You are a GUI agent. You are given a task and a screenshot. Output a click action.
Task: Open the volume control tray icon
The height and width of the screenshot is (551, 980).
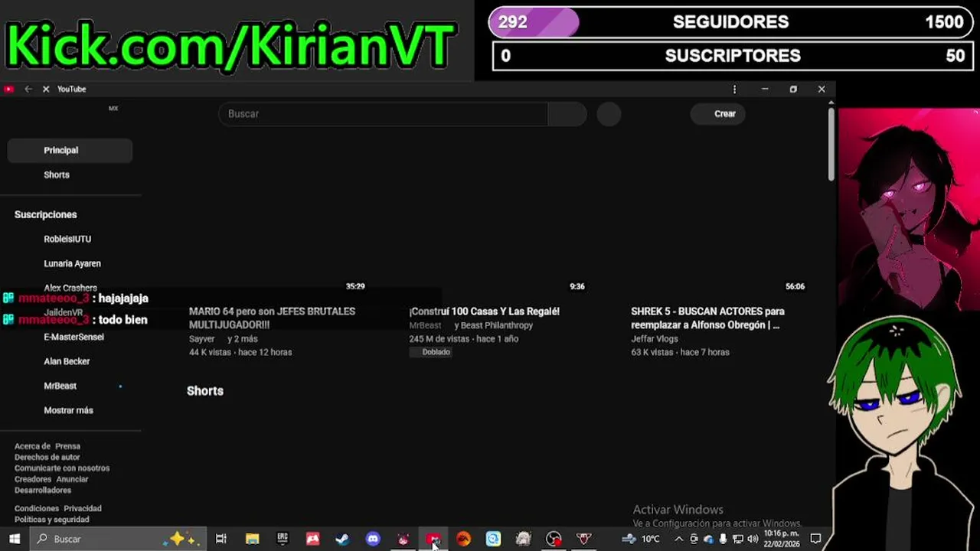click(x=753, y=540)
